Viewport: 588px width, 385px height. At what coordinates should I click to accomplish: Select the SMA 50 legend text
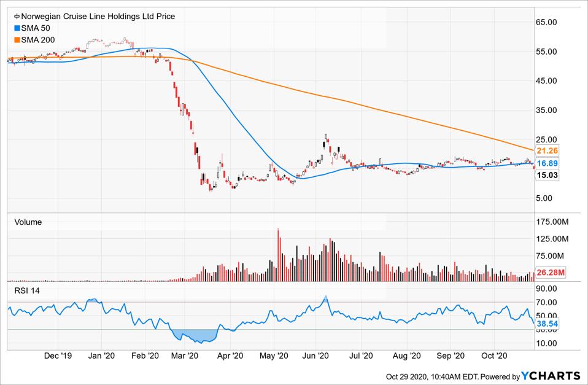(35, 28)
